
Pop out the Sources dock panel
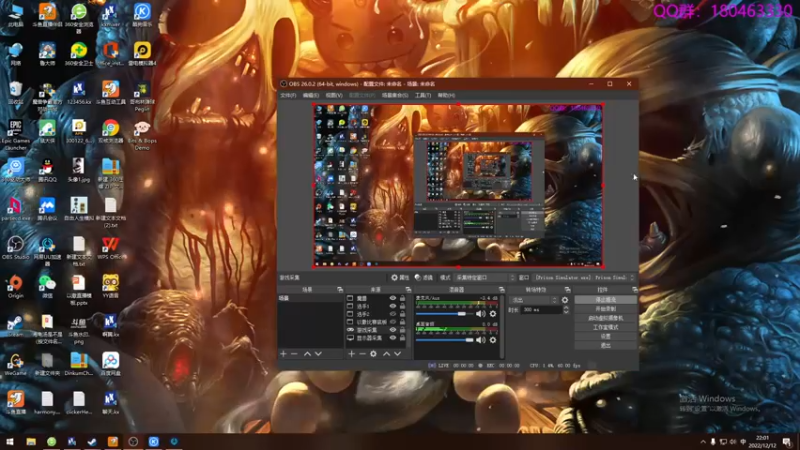point(408,290)
